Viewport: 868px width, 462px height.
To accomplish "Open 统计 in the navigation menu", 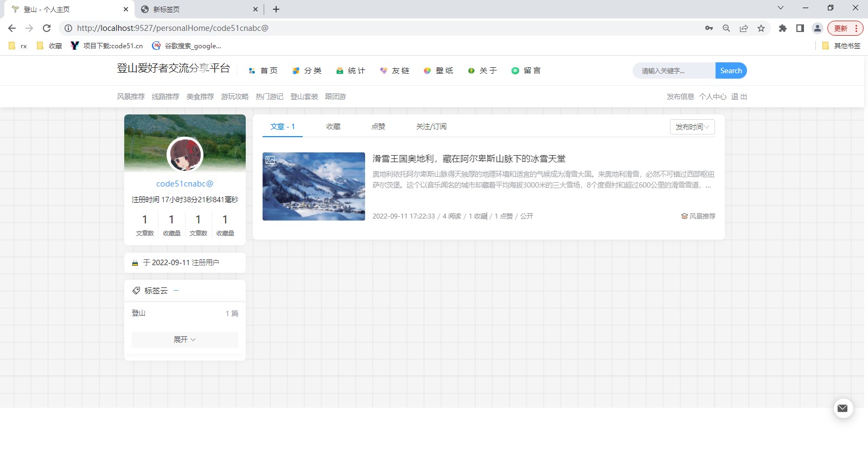I will click(x=351, y=70).
